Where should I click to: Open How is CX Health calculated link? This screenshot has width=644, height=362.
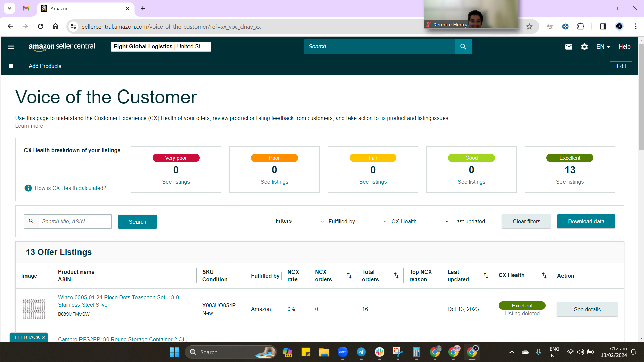(x=70, y=188)
